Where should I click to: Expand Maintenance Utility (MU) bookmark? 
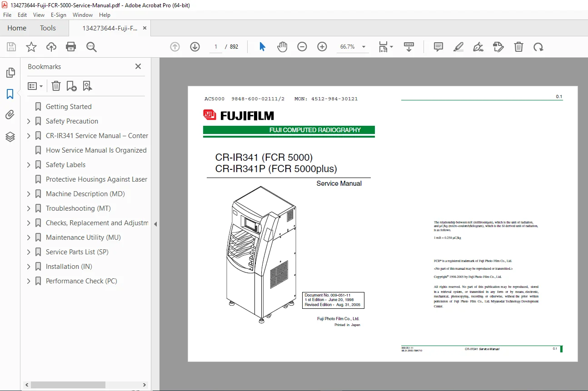[x=29, y=238]
